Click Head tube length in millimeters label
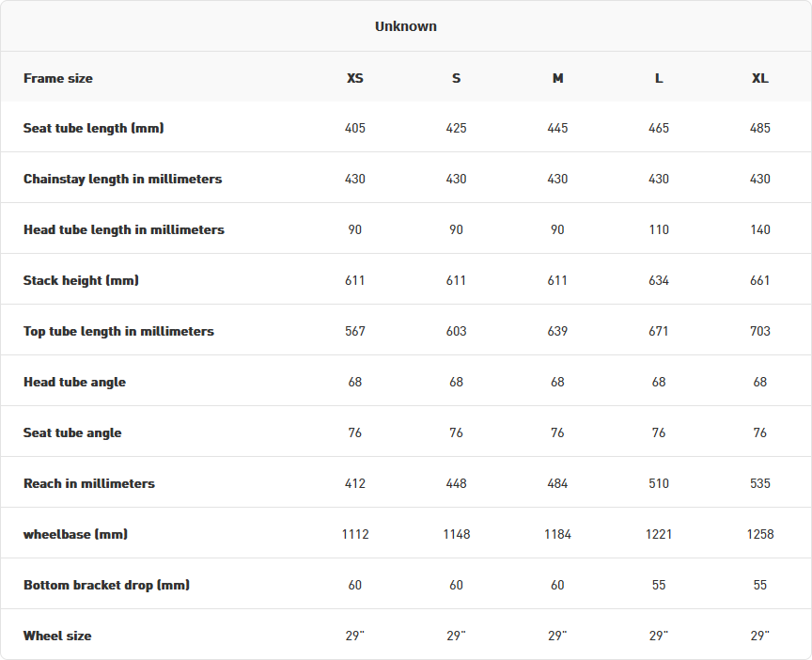The image size is (812, 660). [124, 229]
